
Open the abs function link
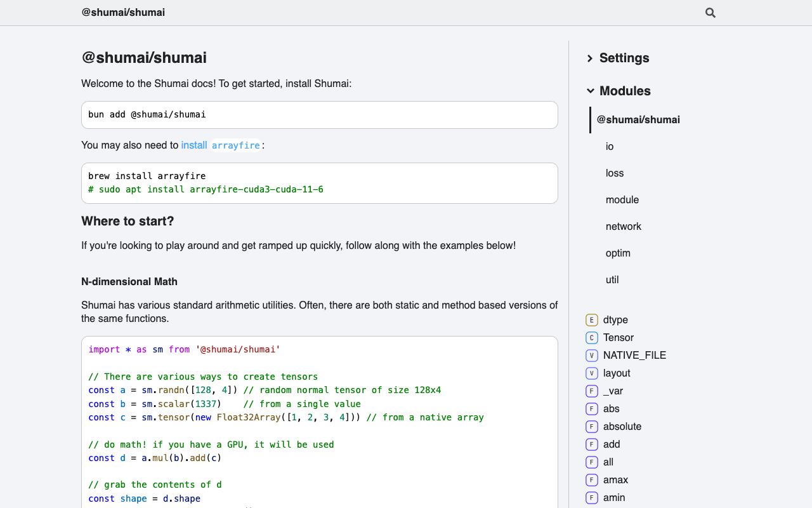pos(612,409)
